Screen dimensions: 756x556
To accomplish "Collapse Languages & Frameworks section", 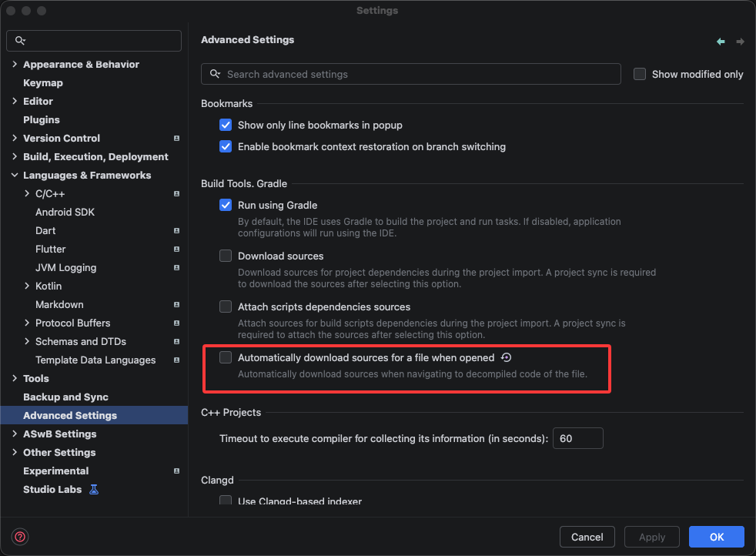I will coord(15,175).
